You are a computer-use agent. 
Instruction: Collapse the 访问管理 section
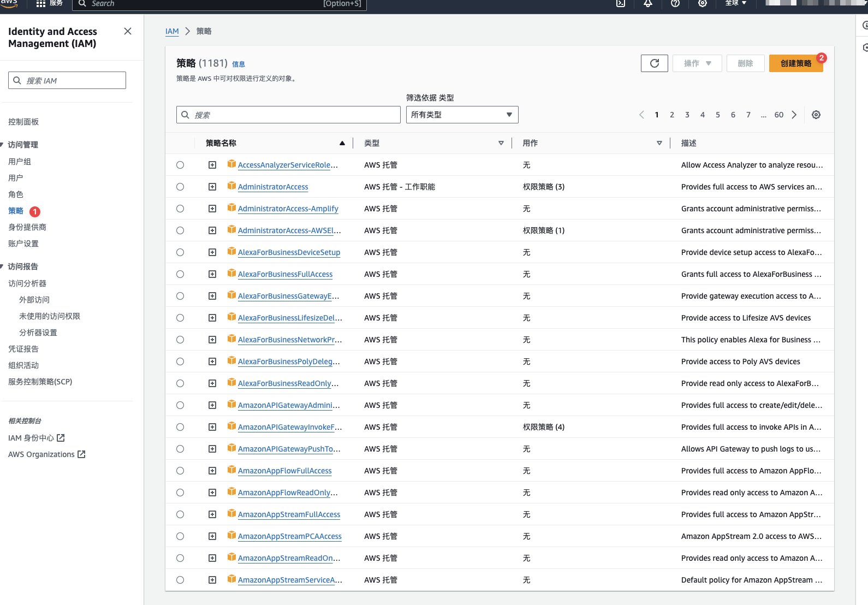tap(2, 145)
